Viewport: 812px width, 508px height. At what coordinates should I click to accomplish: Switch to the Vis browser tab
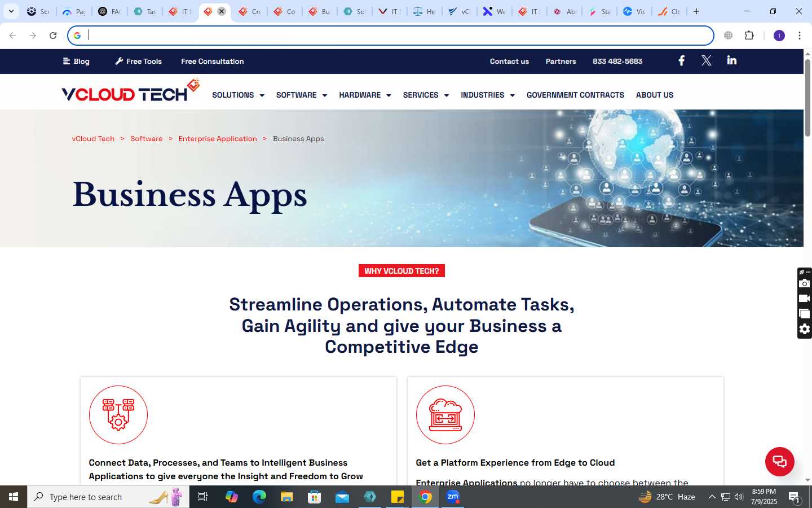click(x=634, y=11)
